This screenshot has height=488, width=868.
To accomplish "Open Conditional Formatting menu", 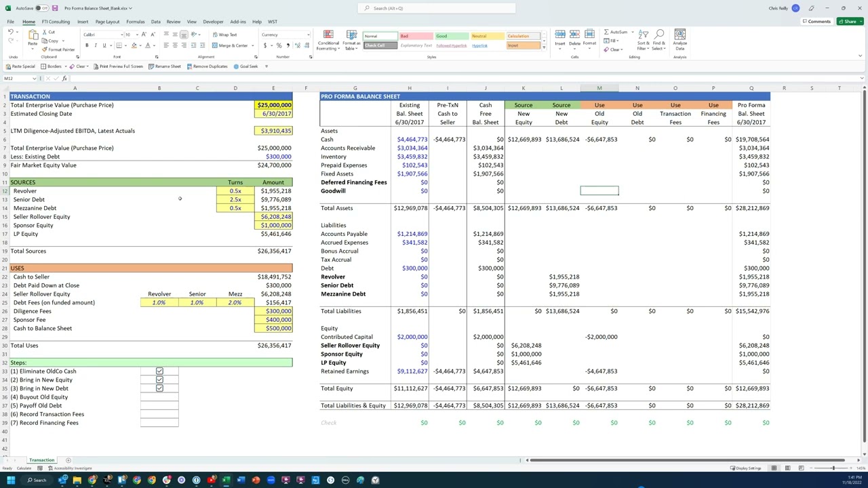I will click(327, 41).
